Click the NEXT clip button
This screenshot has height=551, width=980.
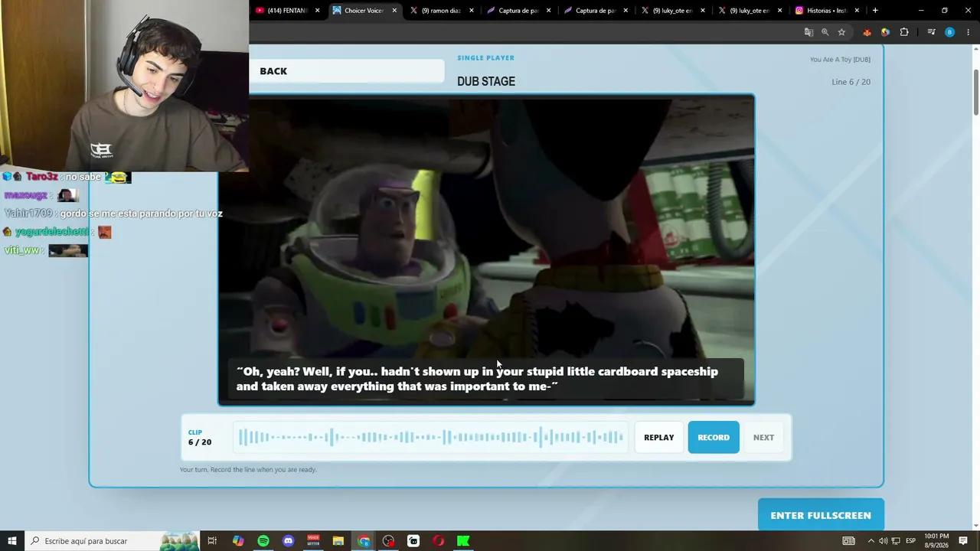pyautogui.click(x=763, y=437)
